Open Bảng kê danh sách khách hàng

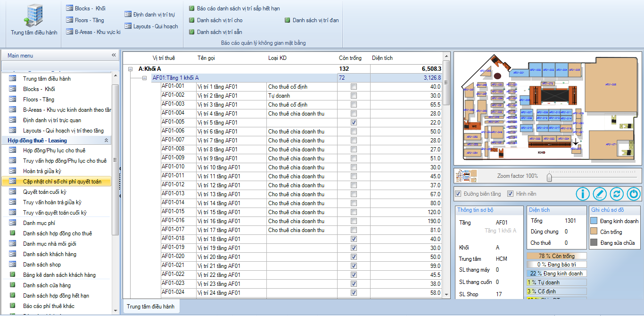(x=59, y=275)
